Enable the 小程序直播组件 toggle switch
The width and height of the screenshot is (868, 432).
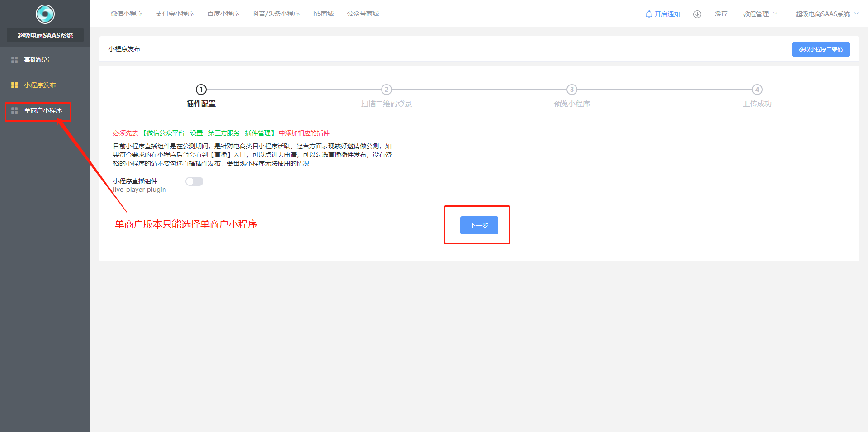click(194, 181)
